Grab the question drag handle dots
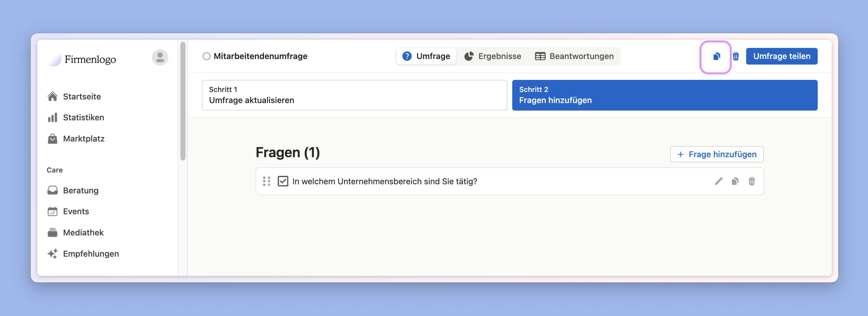The width and height of the screenshot is (868, 316). pos(266,181)
